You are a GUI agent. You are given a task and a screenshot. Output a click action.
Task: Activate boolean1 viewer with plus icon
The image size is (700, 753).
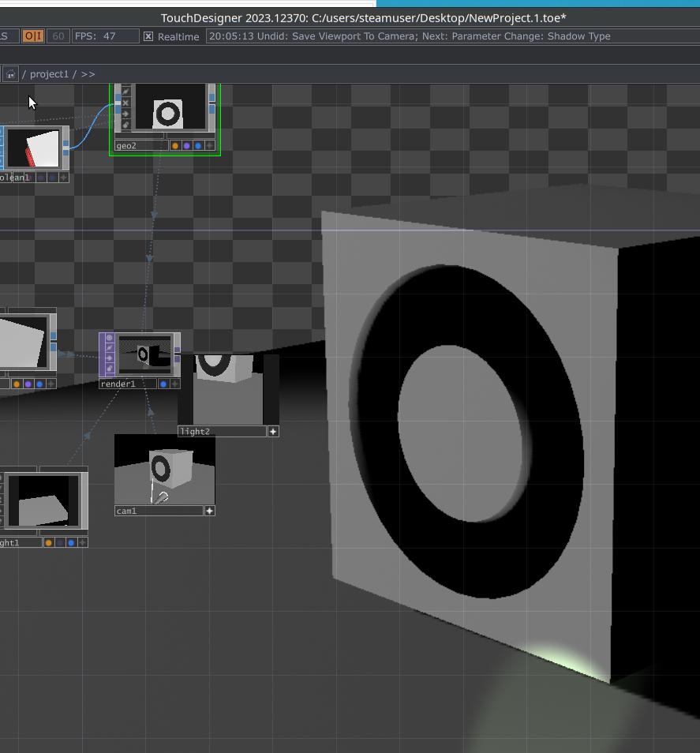63,178
